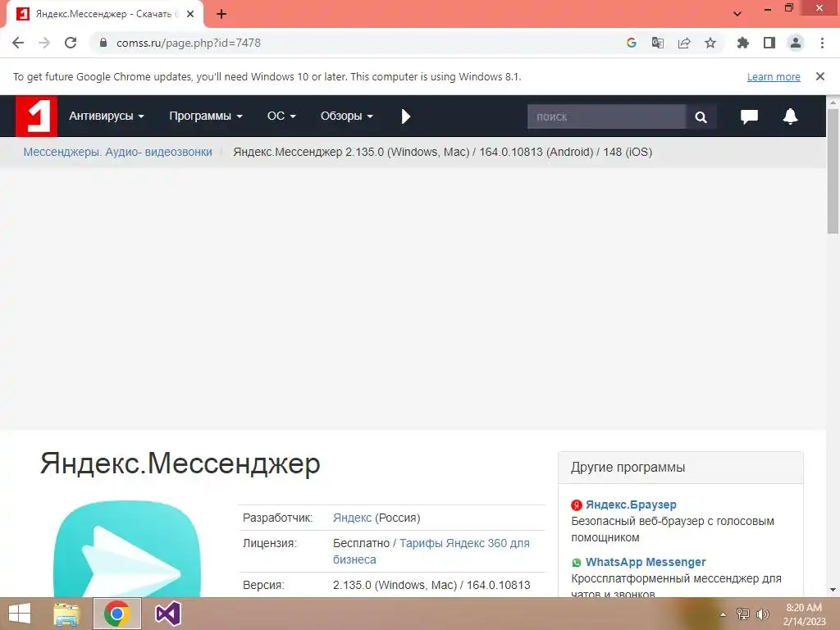
Task: Open the Chrome profile avatar
Action: 796,43
